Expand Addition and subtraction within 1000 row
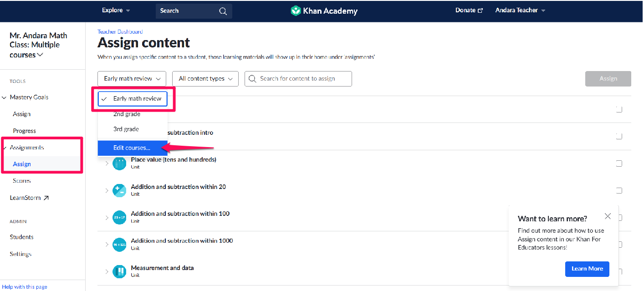This screenshot has width=644, height=291. (107, 245)
